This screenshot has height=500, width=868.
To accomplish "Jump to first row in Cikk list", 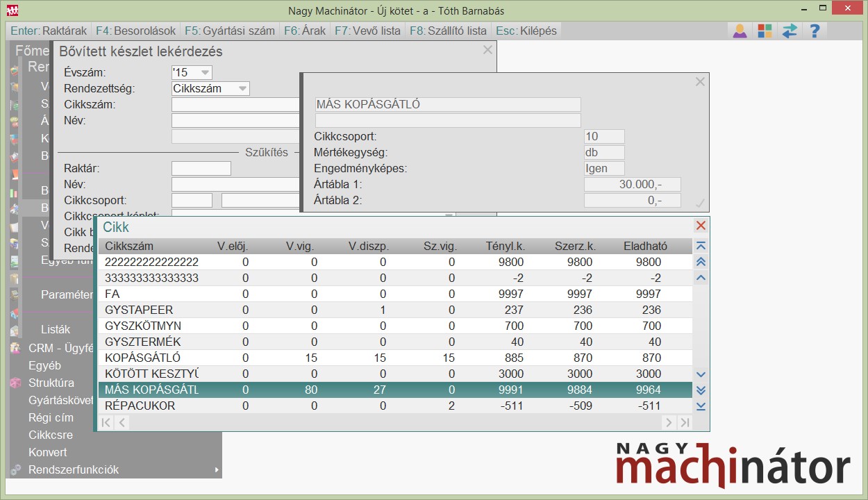I will pos(701,246).
